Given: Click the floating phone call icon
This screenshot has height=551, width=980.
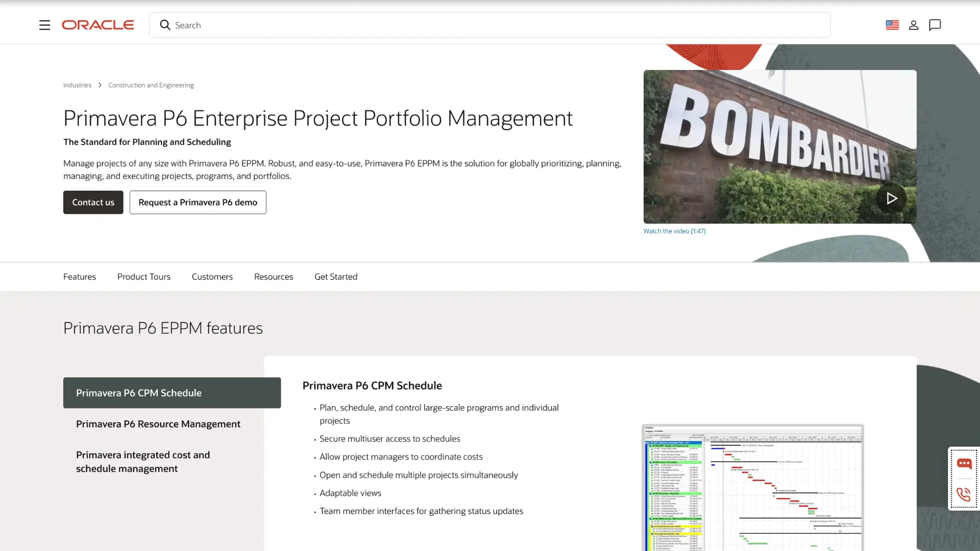Looking at the screenshot, I should coord(964,494).
